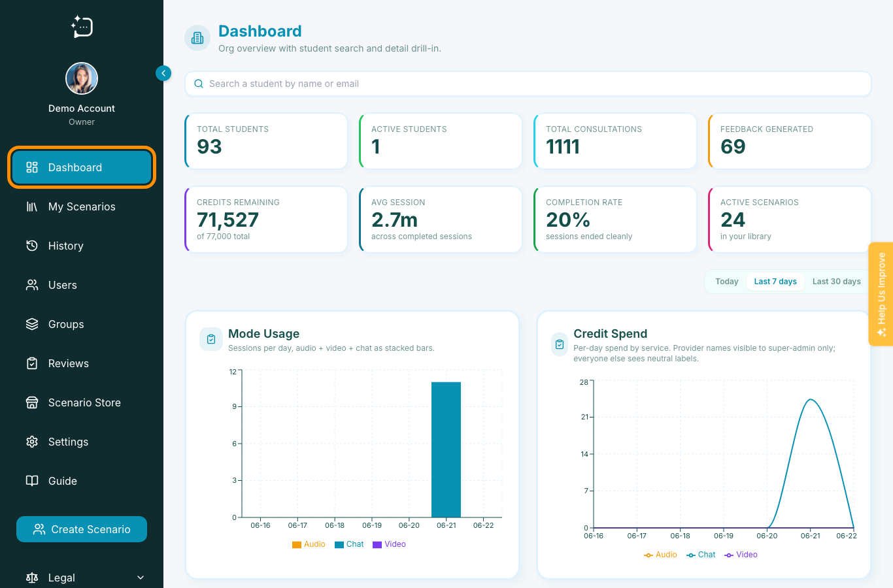Click the Total Students card
This screenshot has height=588, width=893.
tap(266, 141)
